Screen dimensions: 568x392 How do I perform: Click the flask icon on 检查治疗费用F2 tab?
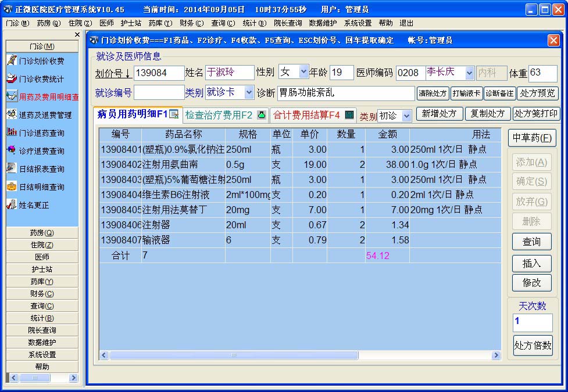[261, 115]
